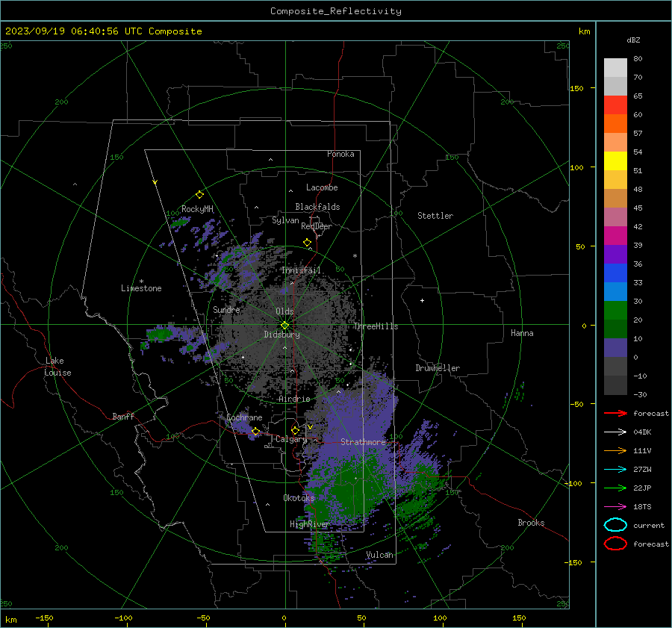Select the 54 dBZ yellow color swatch
Screen dimensions: 672x628
pyautogui.click(x=615, y=161)
